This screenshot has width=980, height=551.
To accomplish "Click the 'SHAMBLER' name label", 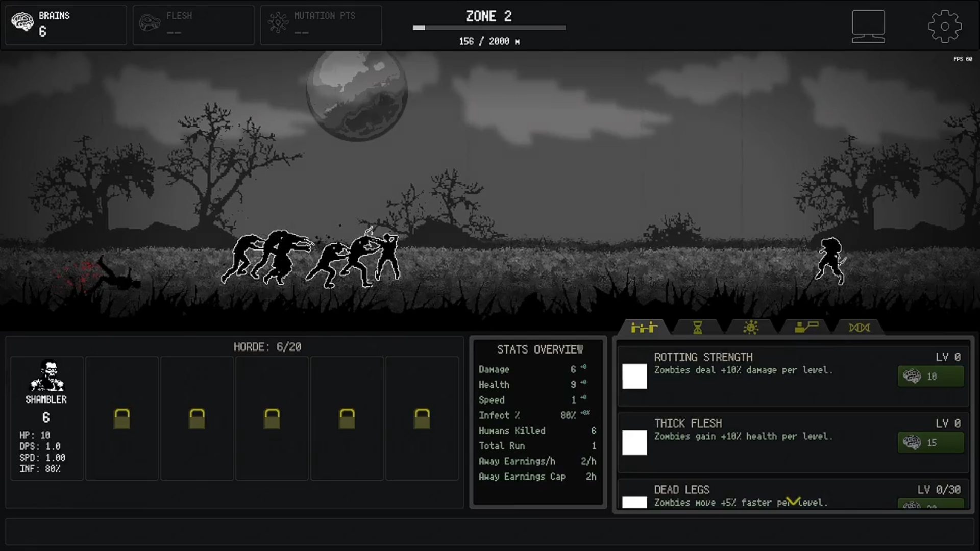I will [46, 399].
